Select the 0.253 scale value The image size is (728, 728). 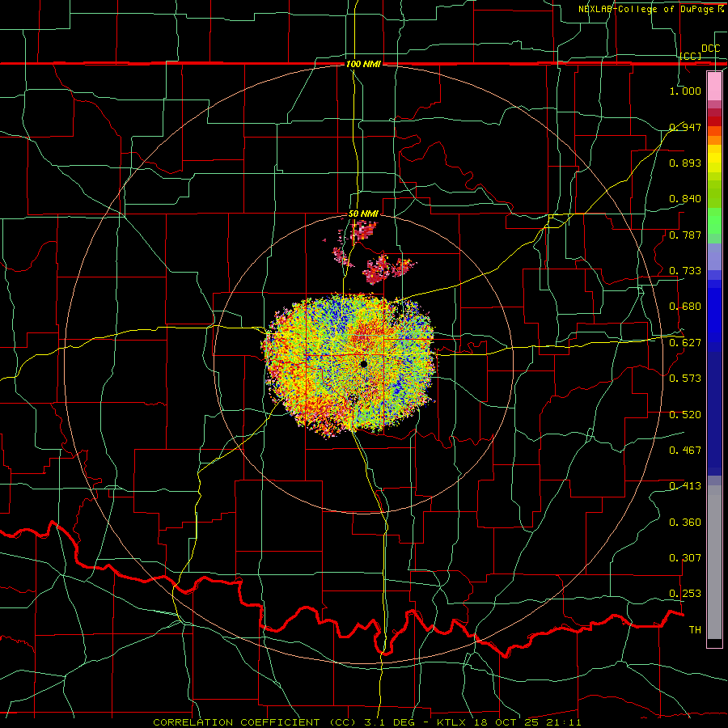tap(685, 594)
